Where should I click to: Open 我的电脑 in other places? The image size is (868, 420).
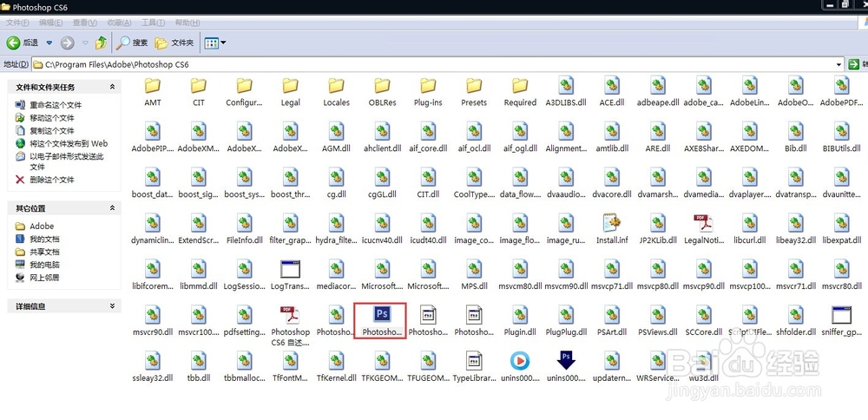pos(44,265)
